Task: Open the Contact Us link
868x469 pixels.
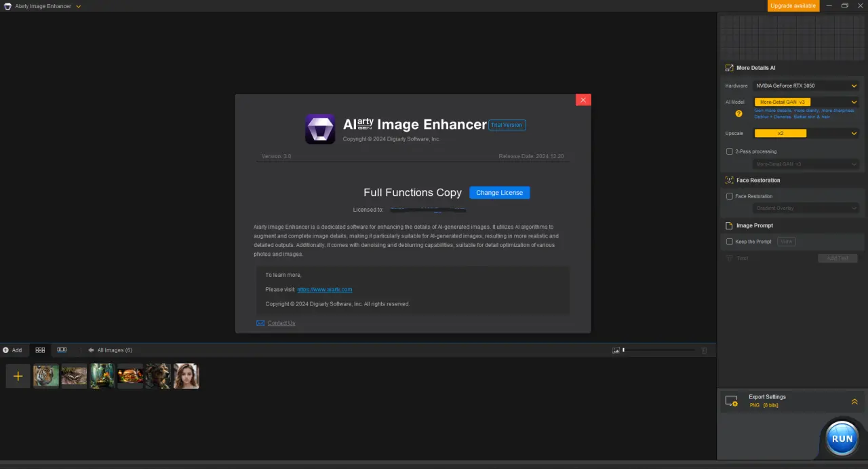Action: [281, 323]
